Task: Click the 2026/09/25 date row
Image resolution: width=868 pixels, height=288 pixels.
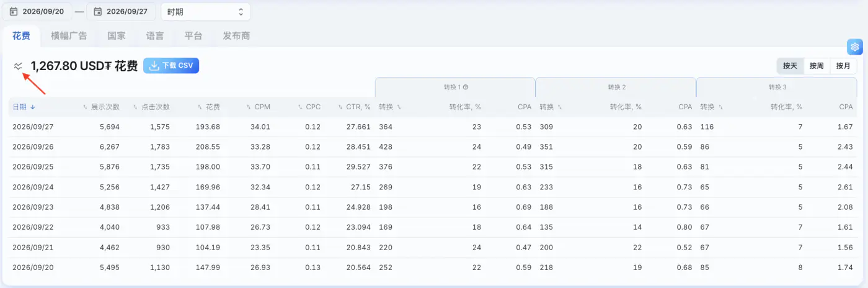Action: (434, 167)
